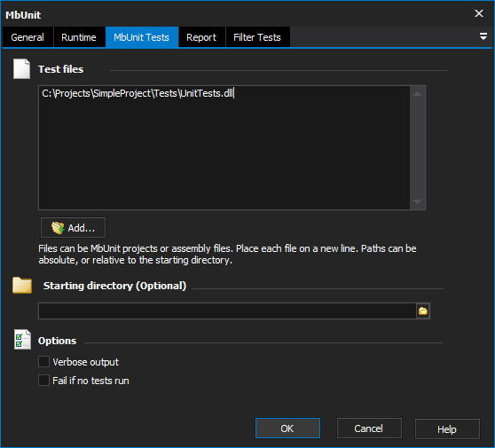Viewport: 495px width, 448px height.
Task: Open the Runtime tab
Action: [x=79, y=37]
